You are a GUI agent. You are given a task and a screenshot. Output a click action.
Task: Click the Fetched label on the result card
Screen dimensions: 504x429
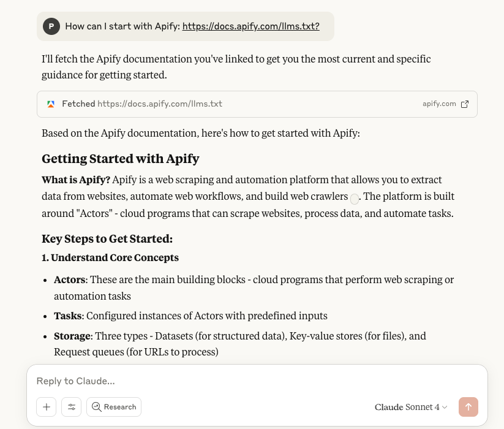[78, 104]
